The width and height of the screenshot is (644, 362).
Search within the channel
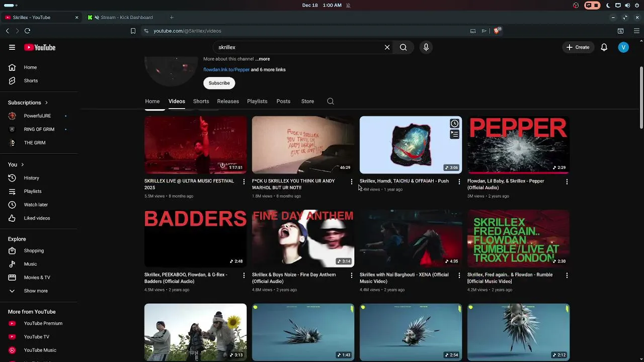331,101
